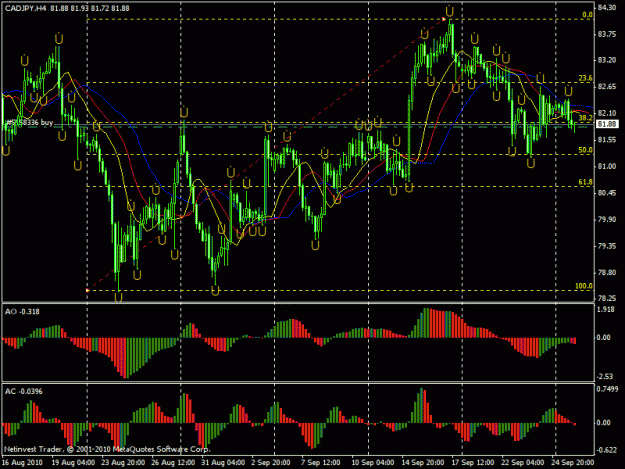Click the 23 Aug 20:00 time label
The height and width of the screenshot is (469, 625).
pyautogui.click(x=123, y=463)
